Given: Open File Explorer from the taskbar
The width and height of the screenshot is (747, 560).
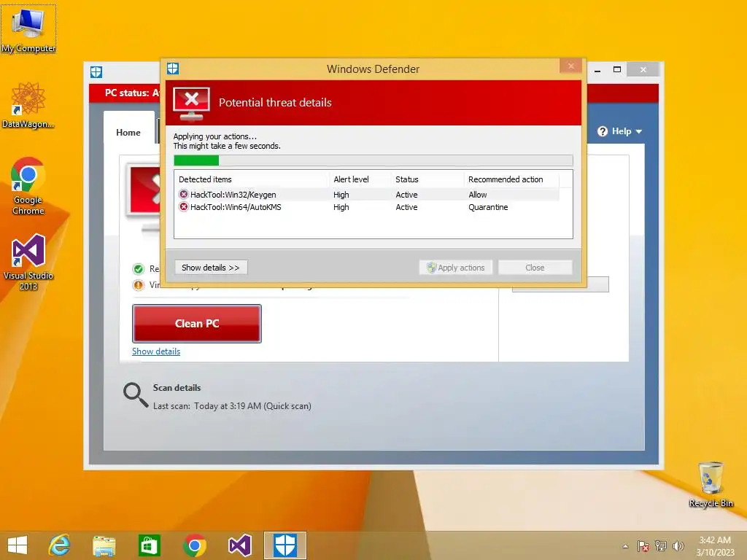Looking at the screenshot, I should click(104, 545).
